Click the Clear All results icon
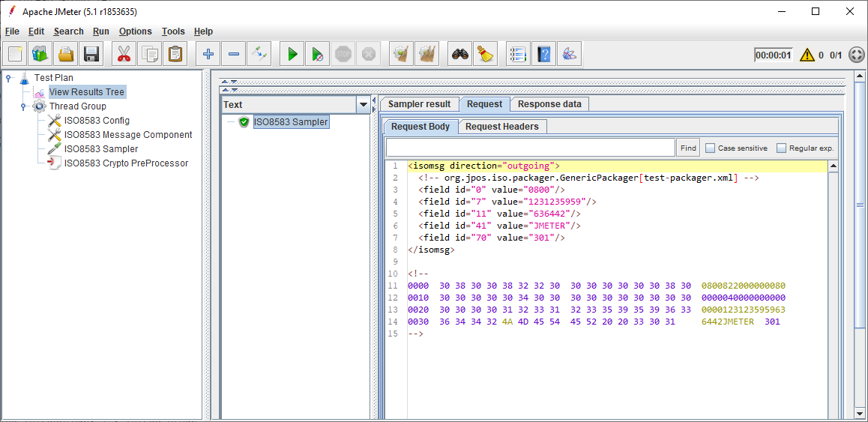 [x=427, y=54]
